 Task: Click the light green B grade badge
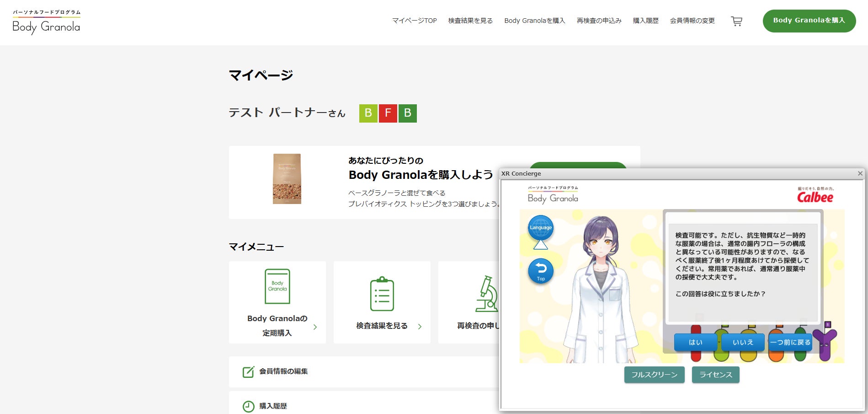point(368,113)
